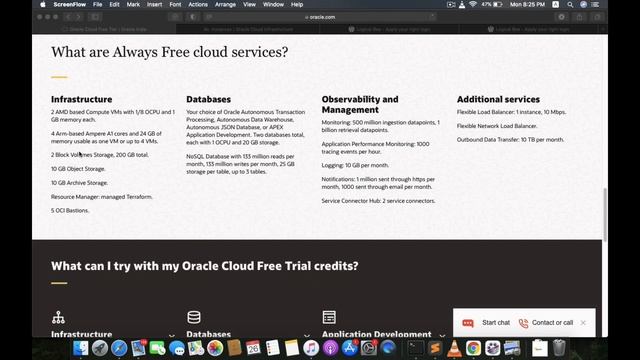Open the File menu
Image resolution: width=640 pixels, height=360 pixels.
click(x=97, y=4)
